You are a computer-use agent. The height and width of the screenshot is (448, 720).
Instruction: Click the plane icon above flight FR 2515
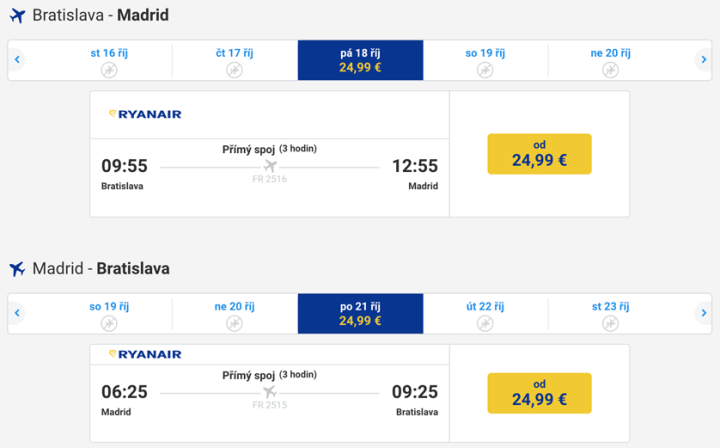(270, 392)
